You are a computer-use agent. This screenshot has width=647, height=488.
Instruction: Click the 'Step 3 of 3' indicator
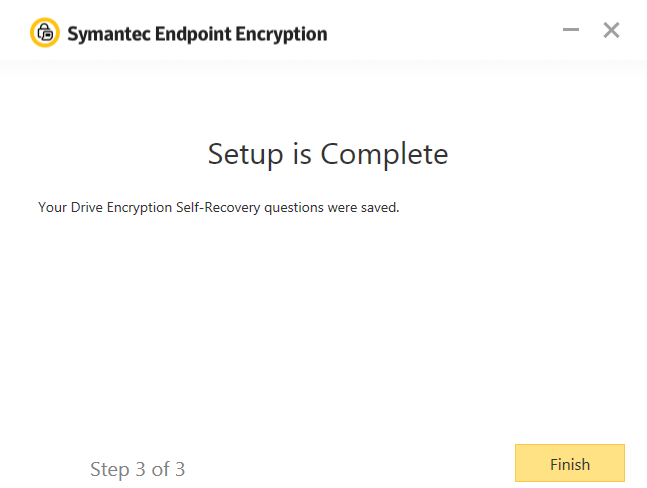137,469
